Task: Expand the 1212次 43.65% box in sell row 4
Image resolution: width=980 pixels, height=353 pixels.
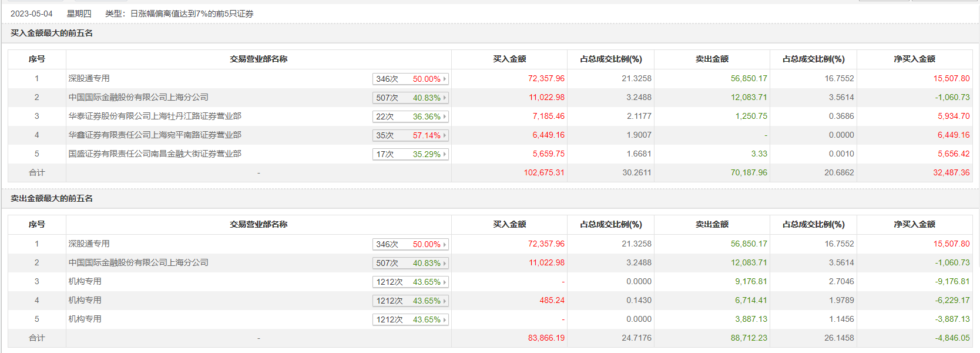Action: pos(410,301)
